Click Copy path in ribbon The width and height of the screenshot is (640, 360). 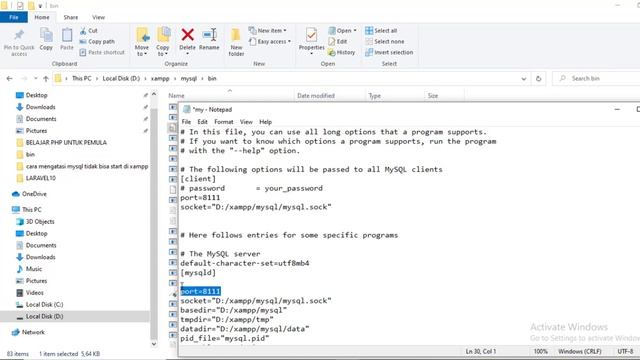pyautogui.click(x=97, y=42)
